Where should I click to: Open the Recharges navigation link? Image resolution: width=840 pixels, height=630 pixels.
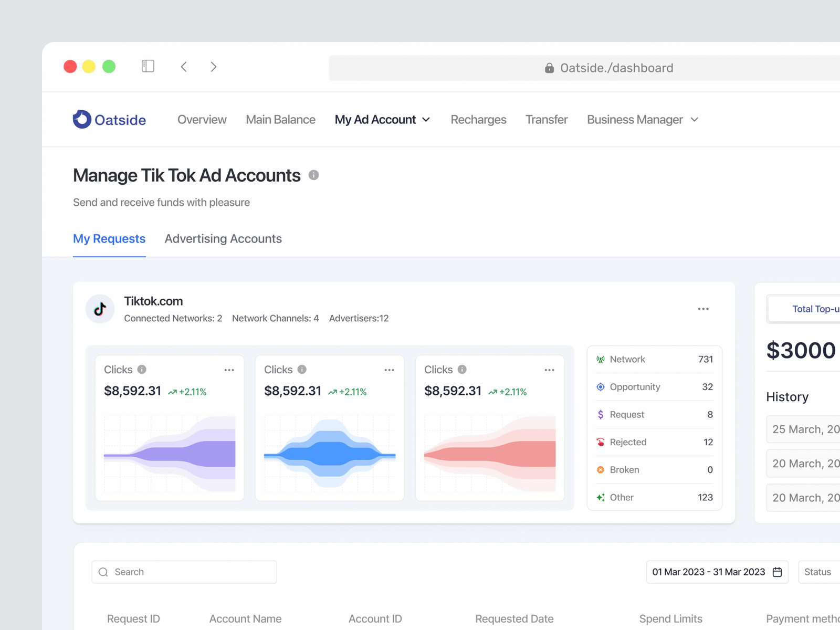tap(478, 120)
